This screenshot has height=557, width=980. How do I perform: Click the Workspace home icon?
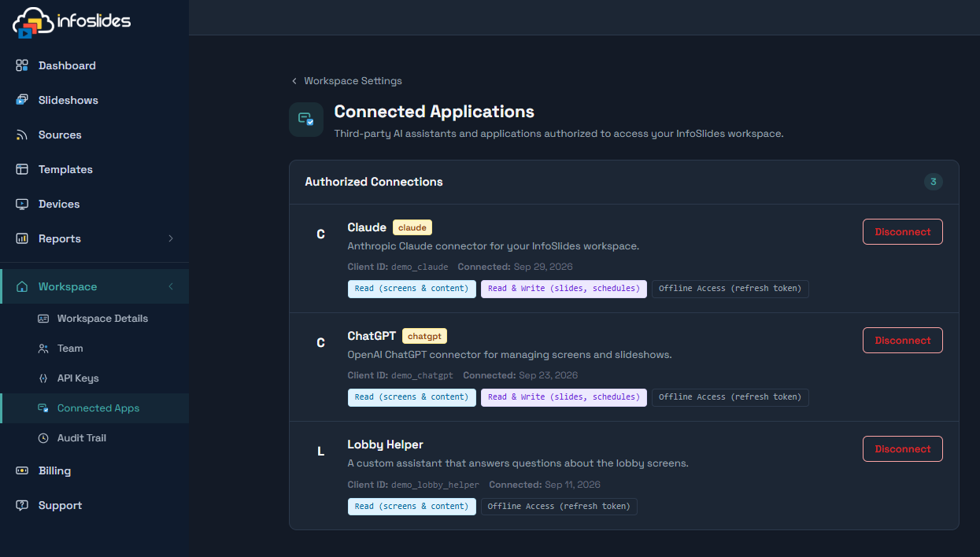(x=22, y=286)
